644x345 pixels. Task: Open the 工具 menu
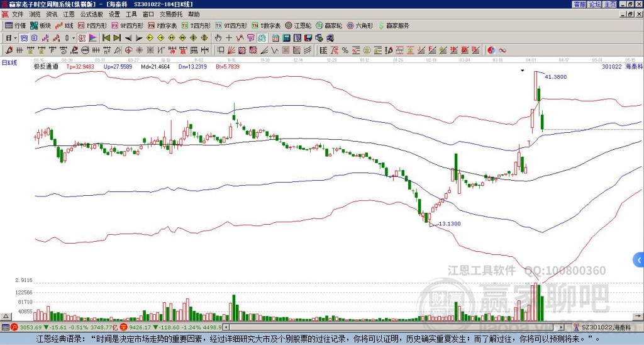tap(131, 14)
